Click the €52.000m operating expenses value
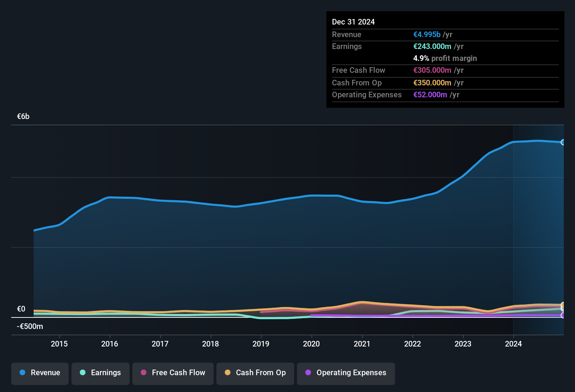The width and height of the screenshot is (575, 392). 430,94
